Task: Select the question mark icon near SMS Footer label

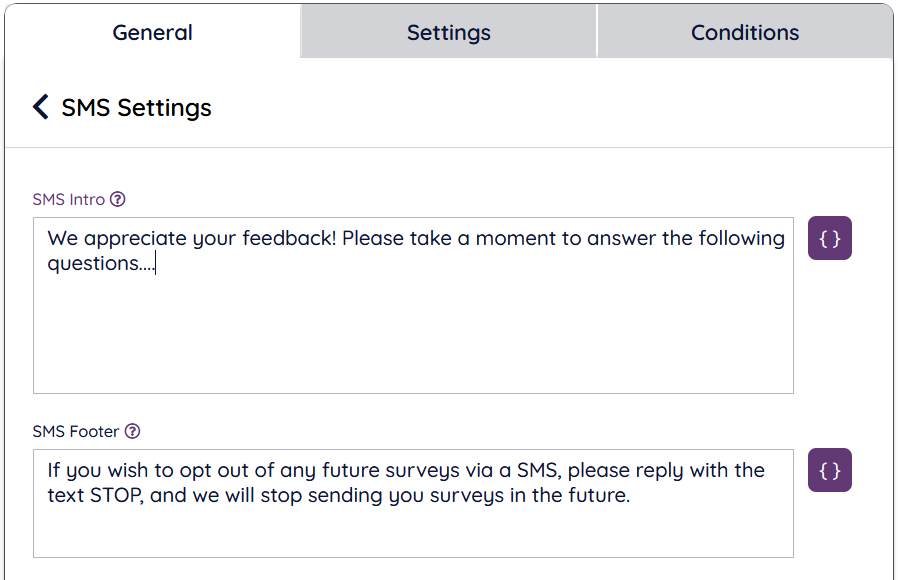Action: [x=132, y=431]
